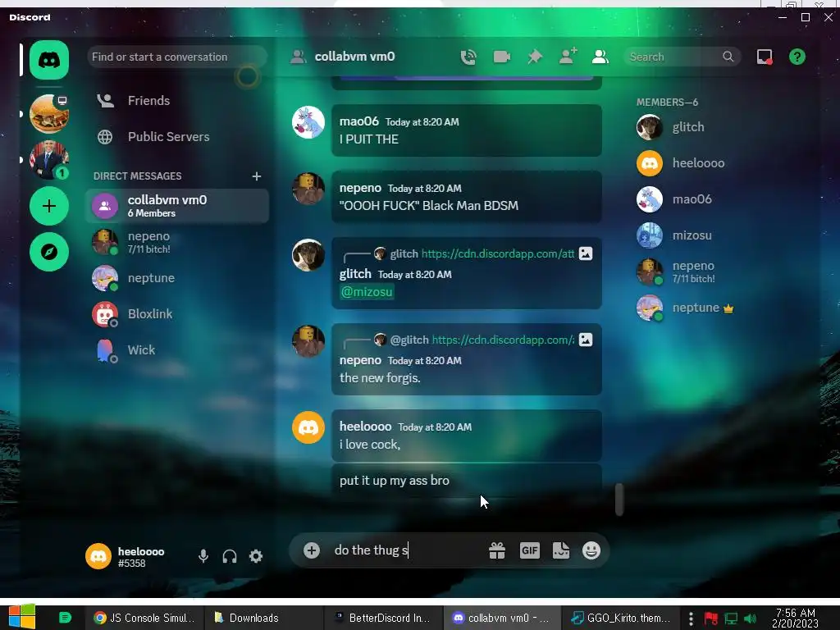This screenshot has width=840, height=630.
Task: Focus the message input box
Action: pos(407,550)
